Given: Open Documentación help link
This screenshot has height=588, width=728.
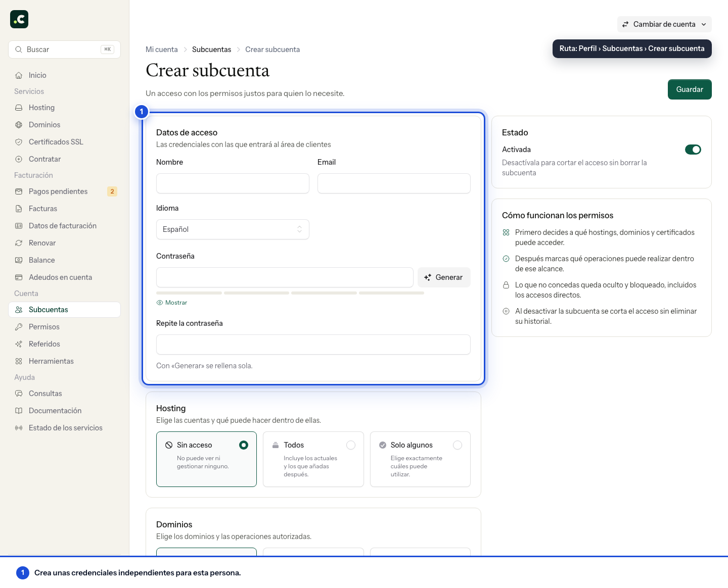Looking at the screenshot, I should [x=64, y=411].
